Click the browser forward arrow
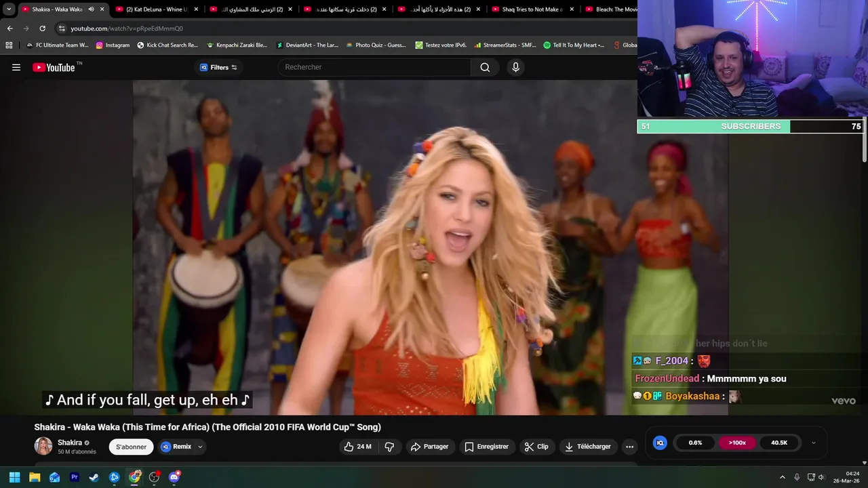Screen dimensions: 868x488 (x=26, y=28)
